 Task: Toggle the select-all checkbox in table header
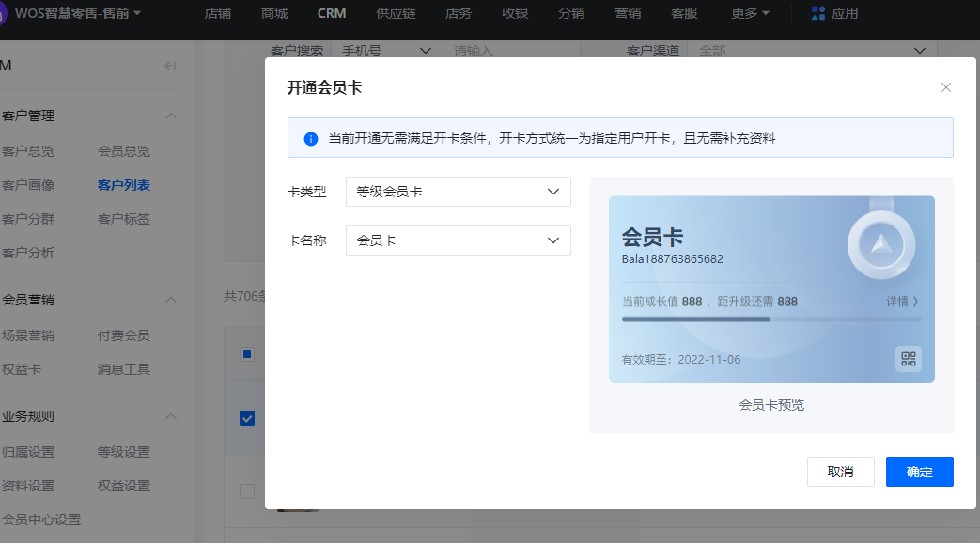[247, 354]
